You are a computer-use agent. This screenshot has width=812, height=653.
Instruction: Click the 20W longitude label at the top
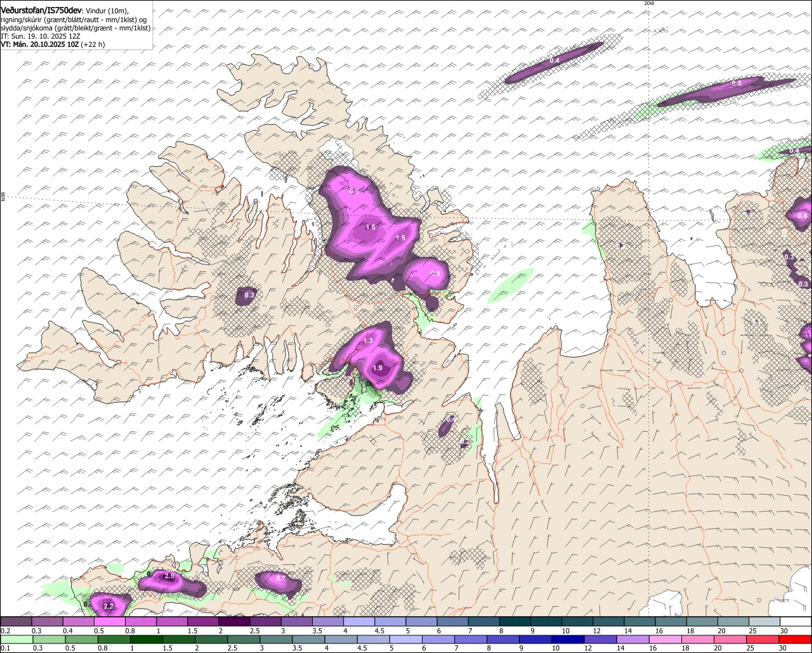(x=648, y=3)
